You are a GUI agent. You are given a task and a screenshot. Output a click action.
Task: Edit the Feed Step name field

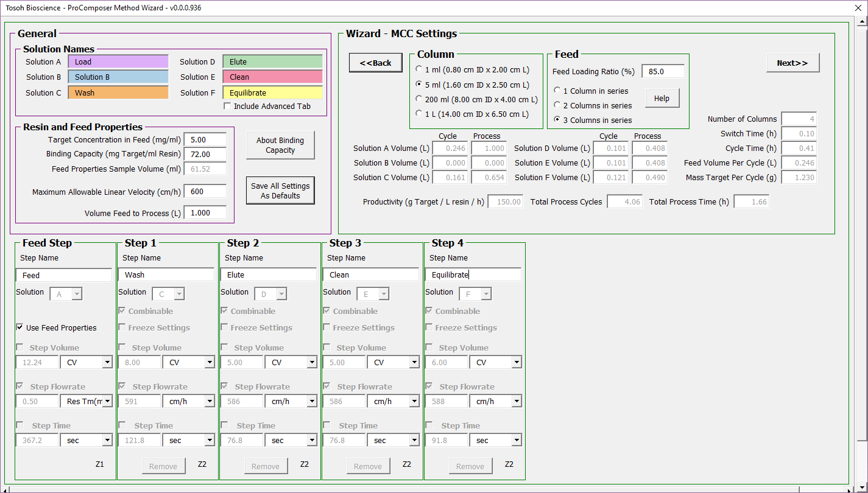coord(64,275)
